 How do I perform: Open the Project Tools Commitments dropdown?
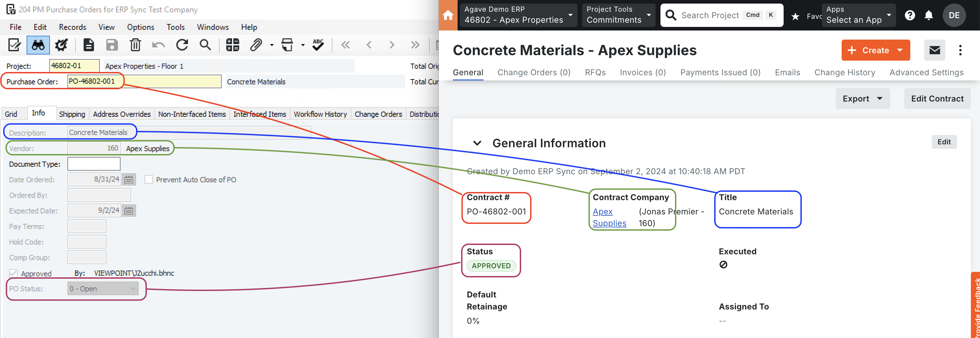coord(619,15)
